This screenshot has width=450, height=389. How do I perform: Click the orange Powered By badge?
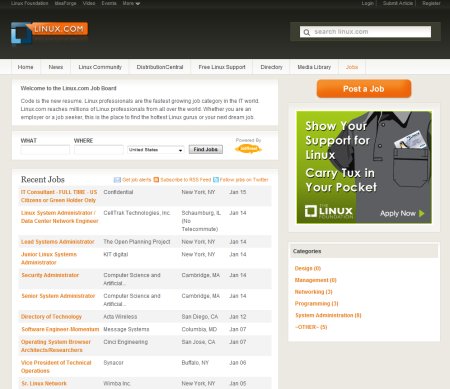[x=248, y=149]
